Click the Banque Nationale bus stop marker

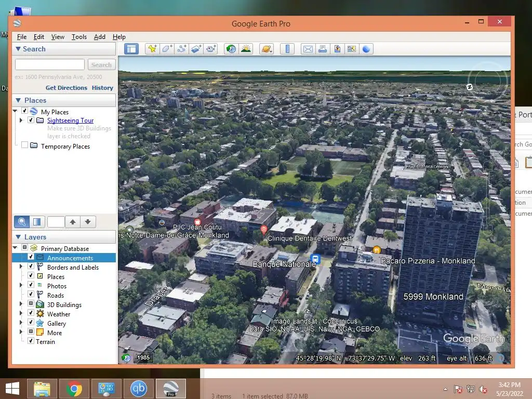pyautogui.click(x=315, y=260)
